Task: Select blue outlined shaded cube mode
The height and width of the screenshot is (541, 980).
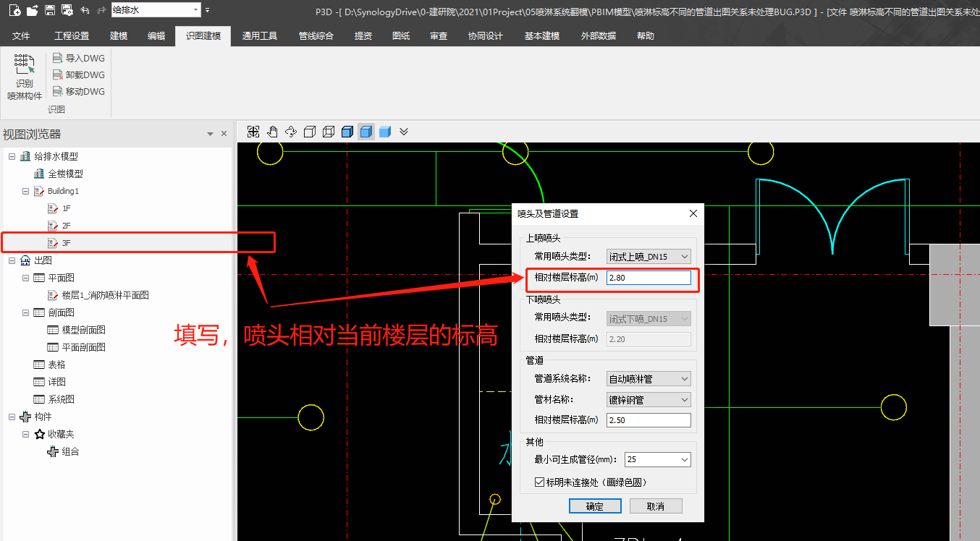Action: pyautogui.click(x=347, y=132)
